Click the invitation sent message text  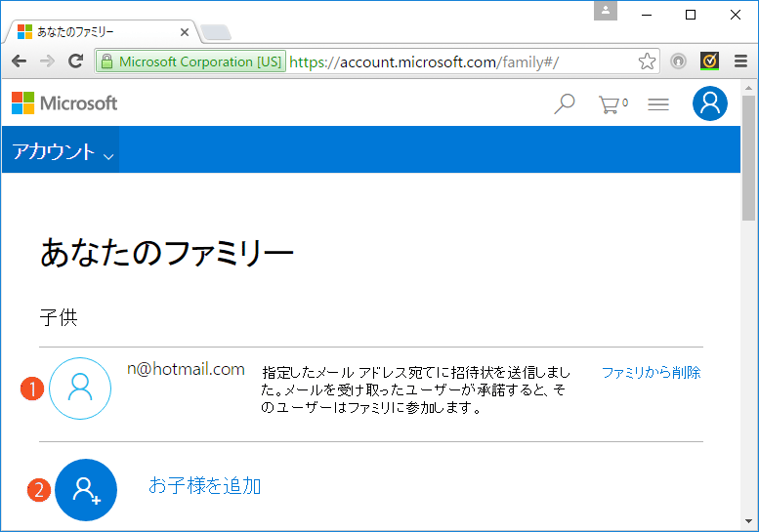[x=415, y=389]
